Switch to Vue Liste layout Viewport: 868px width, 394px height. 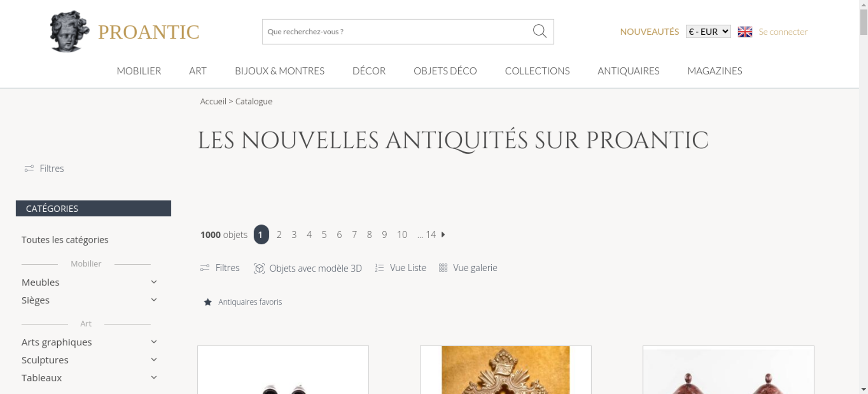click(x=401, y=268)
